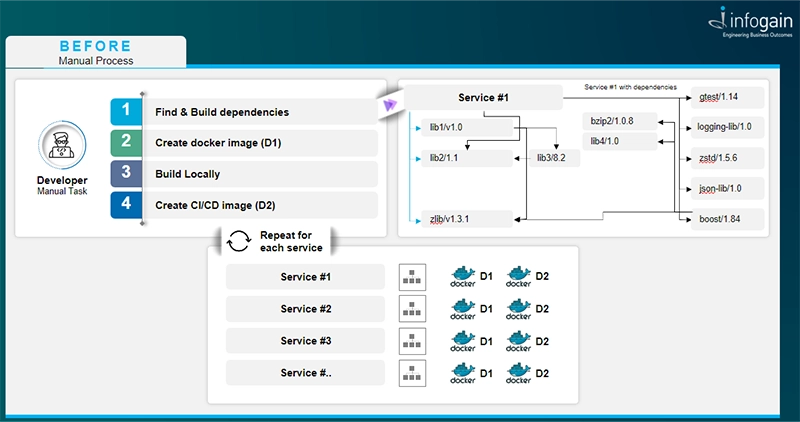800x422 pixels.
Task: Click the Service #1 row dependency tree icon
Action: click(x=412, y=277)
